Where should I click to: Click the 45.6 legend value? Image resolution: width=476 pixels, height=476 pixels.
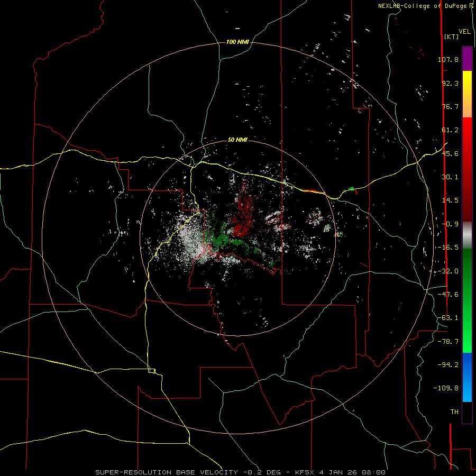tap(450, 153)
